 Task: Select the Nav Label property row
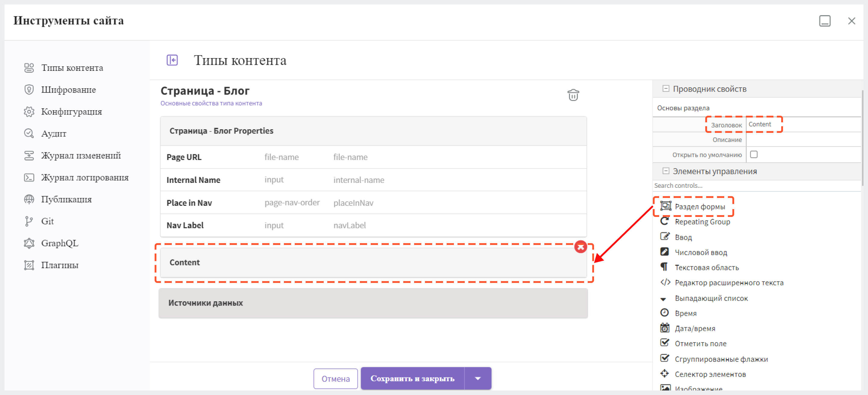pyautogui.click(x=373, y=225)
